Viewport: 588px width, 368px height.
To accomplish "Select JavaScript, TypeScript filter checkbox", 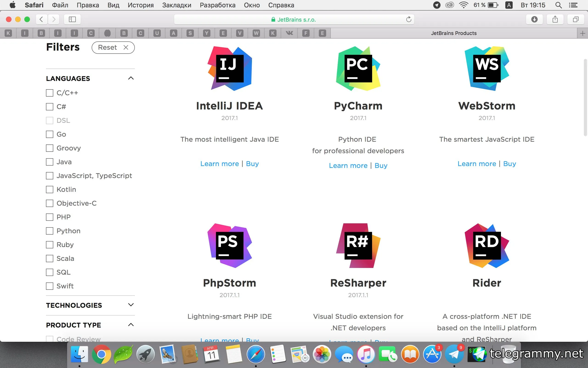I will pos(50,175).
